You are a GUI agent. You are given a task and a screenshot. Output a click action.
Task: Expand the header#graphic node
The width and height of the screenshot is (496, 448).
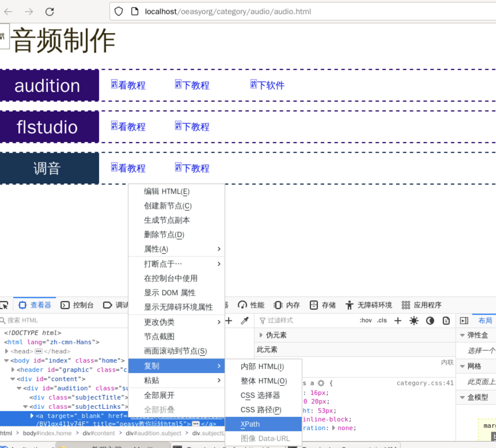(x=13, y=370)
